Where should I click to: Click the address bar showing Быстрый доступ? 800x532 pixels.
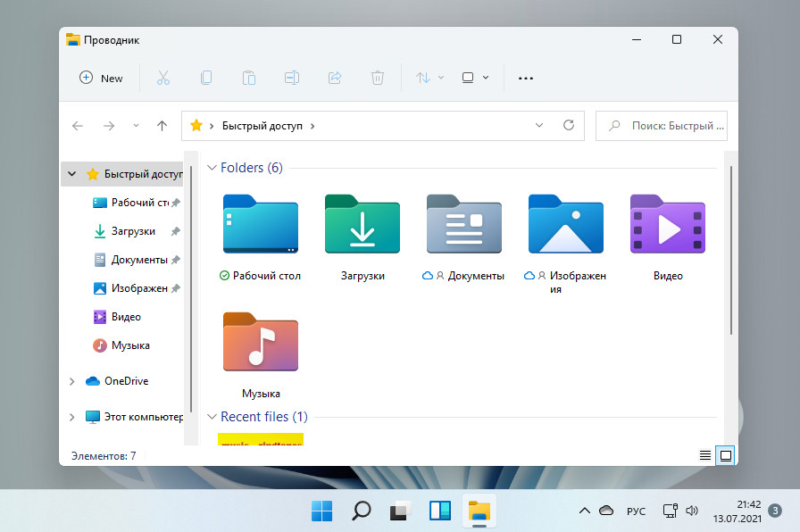click(383, 126)
